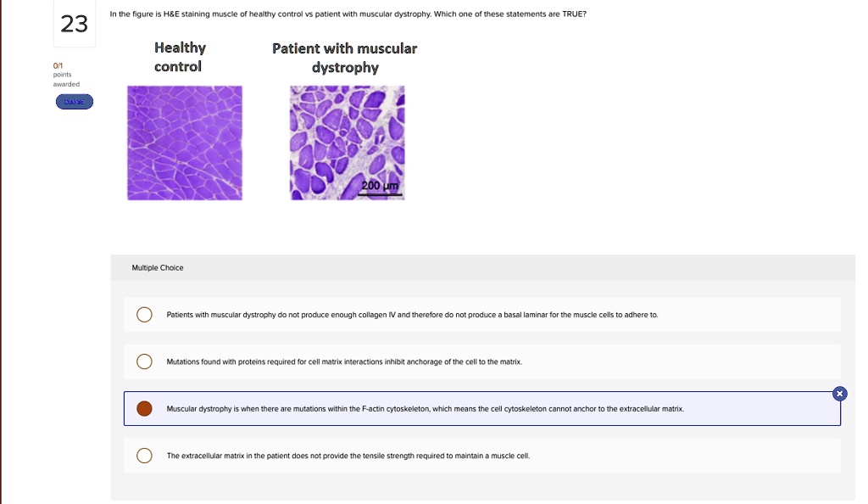Viewport: 868px width, 504px height.
Task: Click the question number 23 box
Action: pos(72,24)
